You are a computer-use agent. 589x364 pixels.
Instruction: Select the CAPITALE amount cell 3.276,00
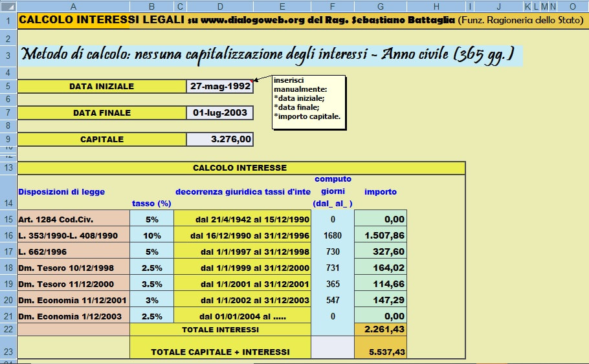(x=219, y=139)
